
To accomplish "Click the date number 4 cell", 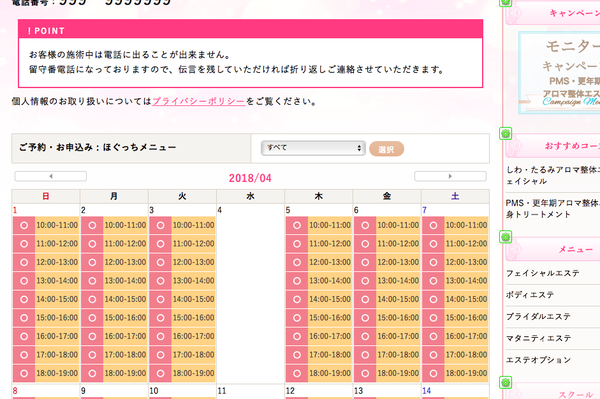I will (x=250, y=293).
